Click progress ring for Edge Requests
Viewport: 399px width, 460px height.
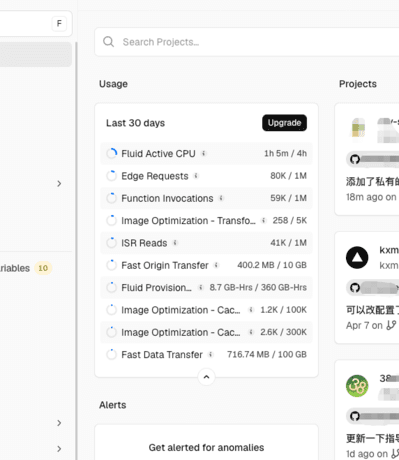pyautogui.click(x=112, y=176)
